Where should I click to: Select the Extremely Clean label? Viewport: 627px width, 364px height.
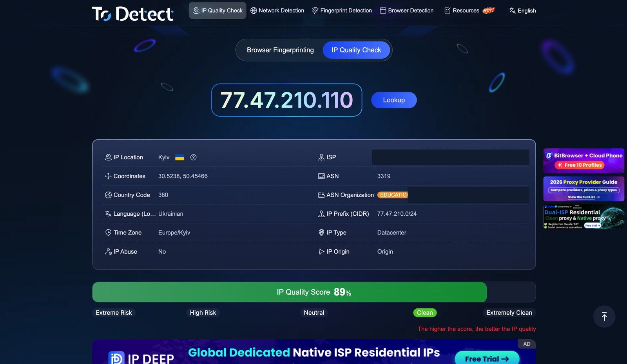click(509, 313)
